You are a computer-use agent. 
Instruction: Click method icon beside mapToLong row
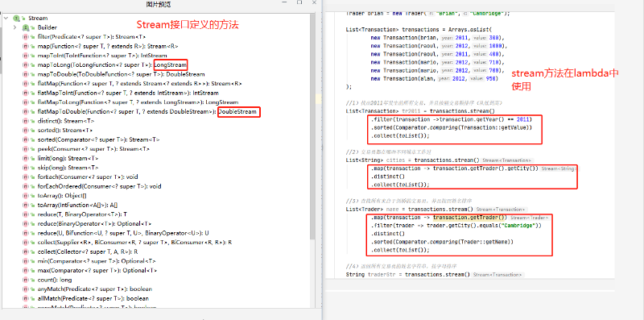point(26,65)
